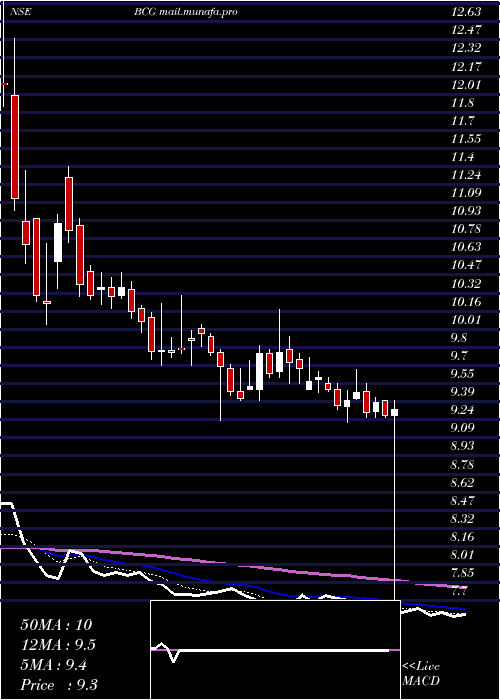Select the 9.09 price axis label
The image size is (500, 700).
[x=462, y=428]
